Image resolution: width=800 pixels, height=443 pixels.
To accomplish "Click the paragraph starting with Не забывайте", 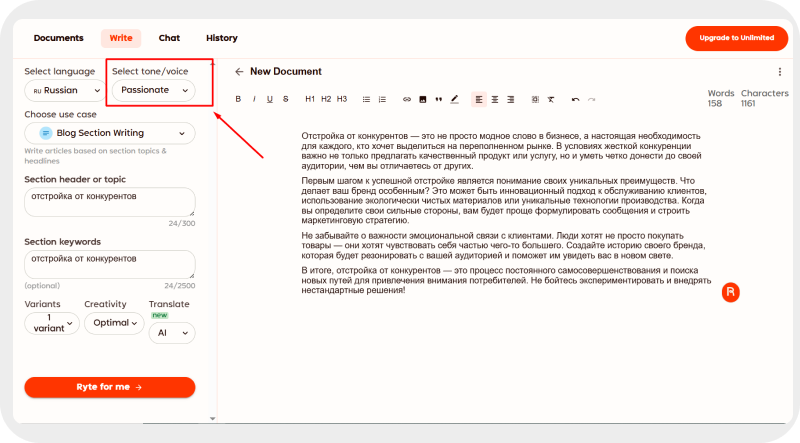I will coord(503,245).
